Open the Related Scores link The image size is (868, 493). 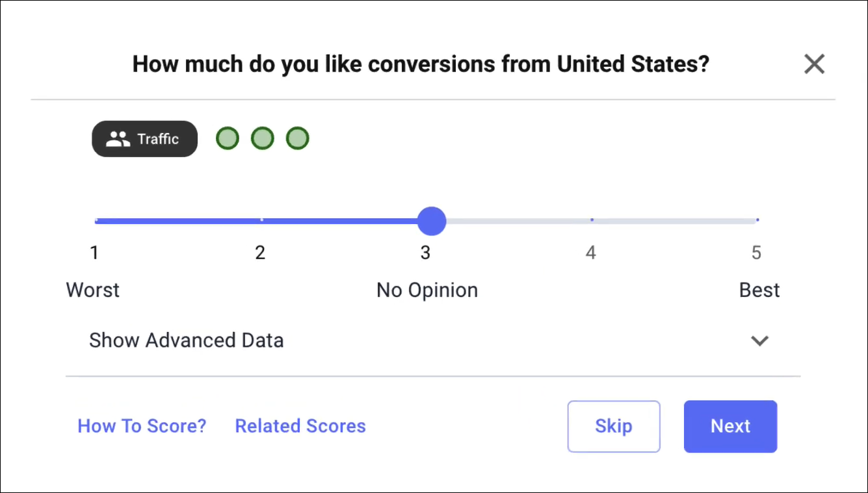[x=300, y=426]
